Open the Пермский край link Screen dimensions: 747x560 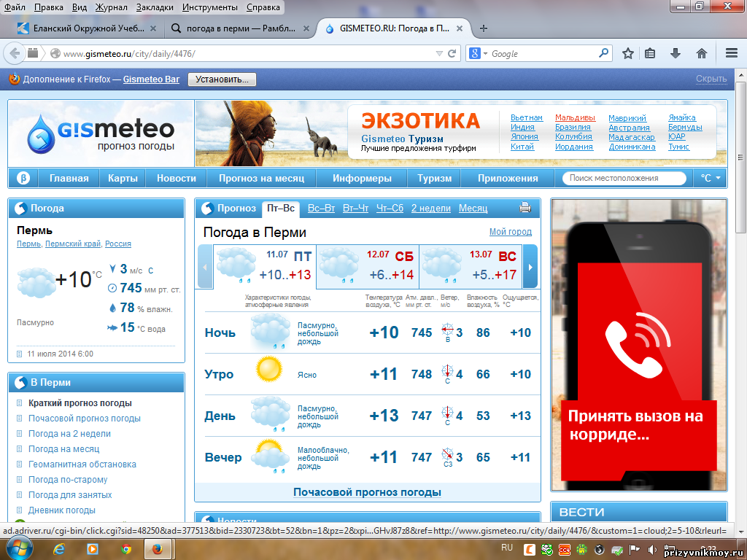pyautogui.click(x=73, y=244)
